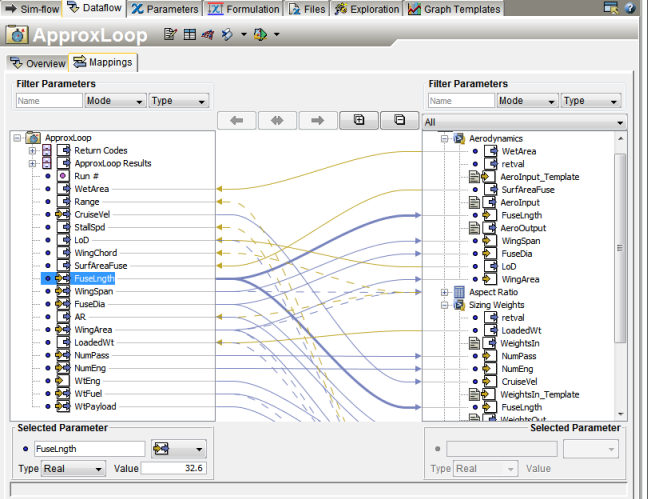Select the WingChord parameter in left tree
Image resolution: width=648 pixels, height=499 pixels.
pyautogui.click(x=95, y=253)
